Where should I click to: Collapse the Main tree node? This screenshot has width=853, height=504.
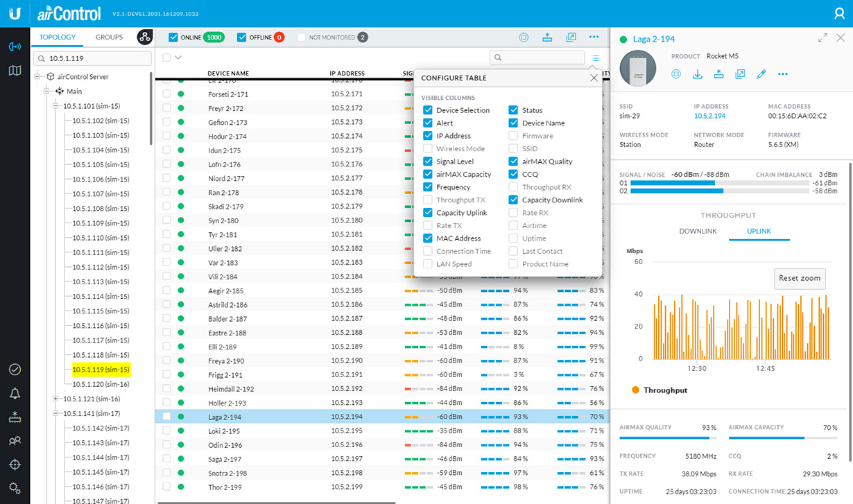[x=47, y=92]
